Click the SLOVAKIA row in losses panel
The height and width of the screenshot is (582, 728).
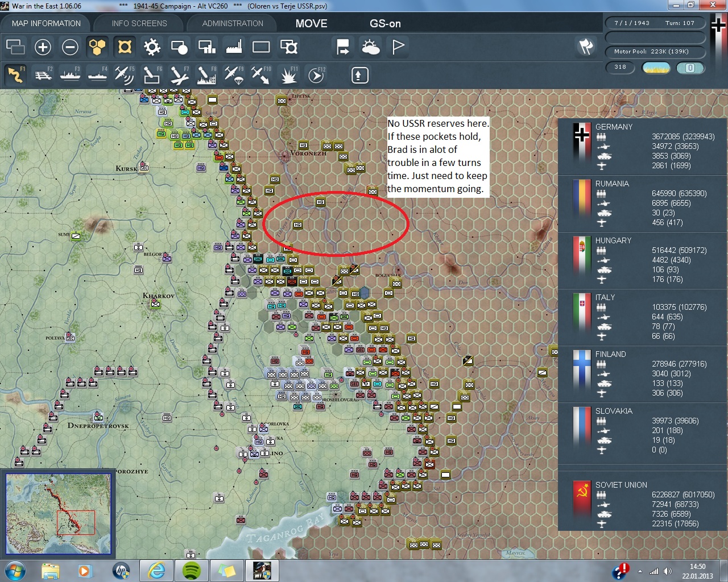click(644, 431)
